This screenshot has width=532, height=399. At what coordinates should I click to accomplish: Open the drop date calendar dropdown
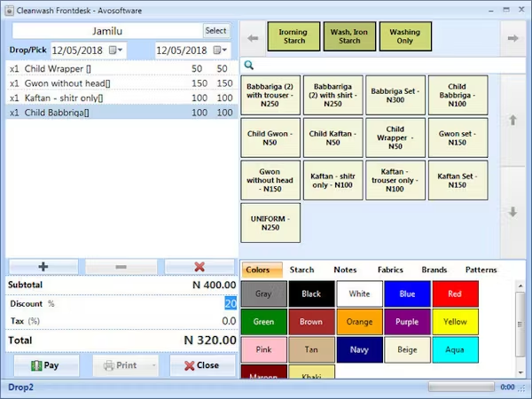click(x=116, y=50)
